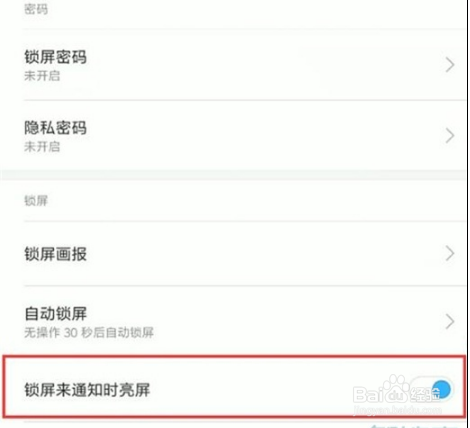
Task: Click 未开启 status under 隐私密码
Action: 42,147
